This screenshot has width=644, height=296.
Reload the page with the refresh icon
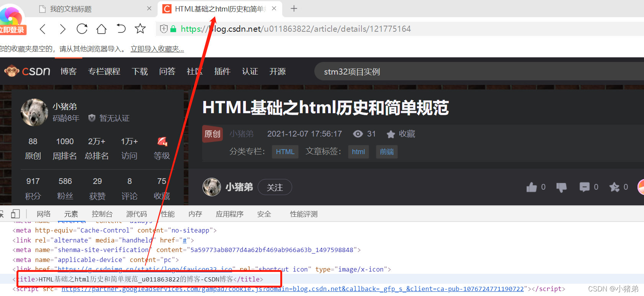82,29
